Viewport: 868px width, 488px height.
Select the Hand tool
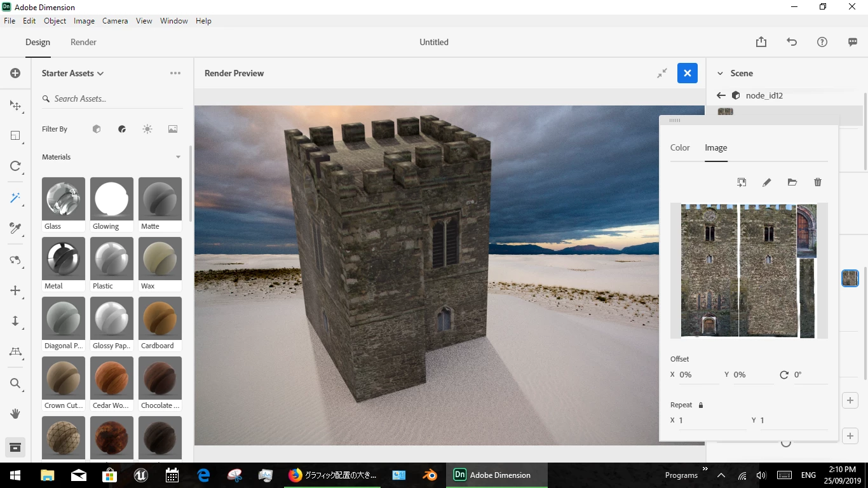coord(15,414)
